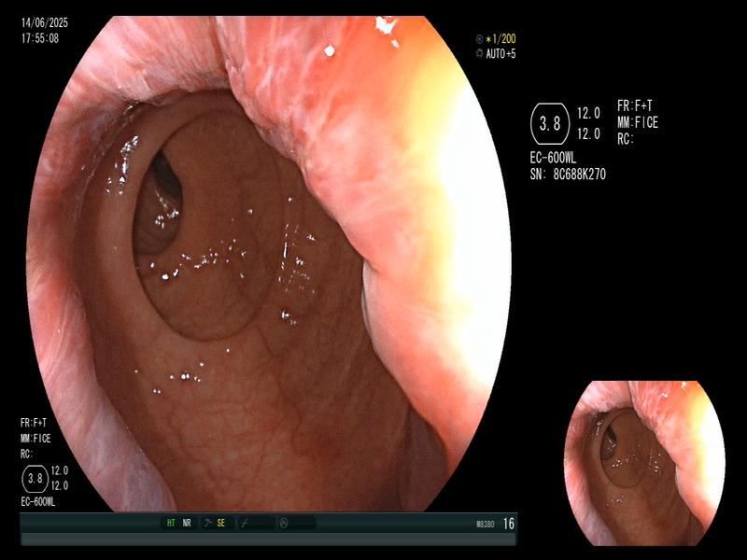Click EC-600WL in the bottom-left overlay
This screenshot has width=747, height=560.
(x=38, y=502)
